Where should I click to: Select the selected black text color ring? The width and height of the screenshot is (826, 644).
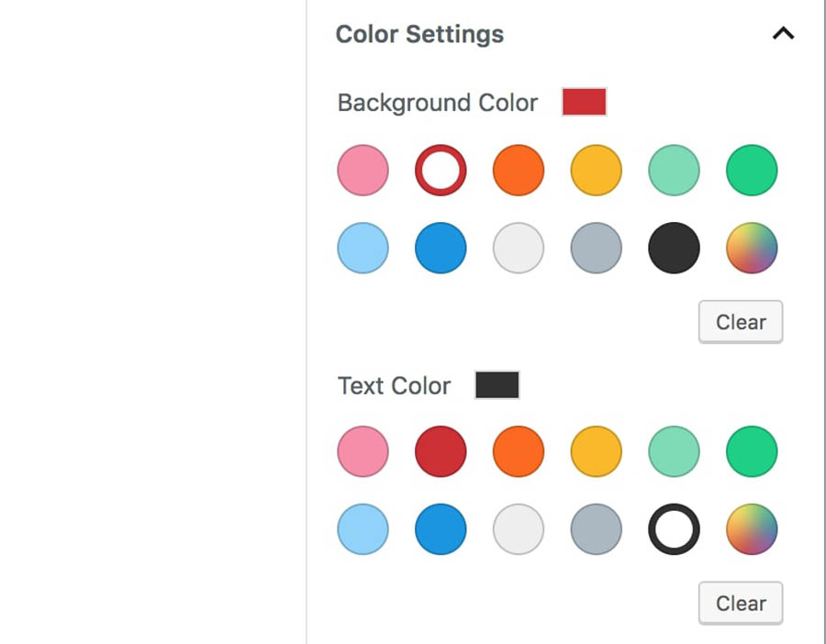tap(674, 528)
